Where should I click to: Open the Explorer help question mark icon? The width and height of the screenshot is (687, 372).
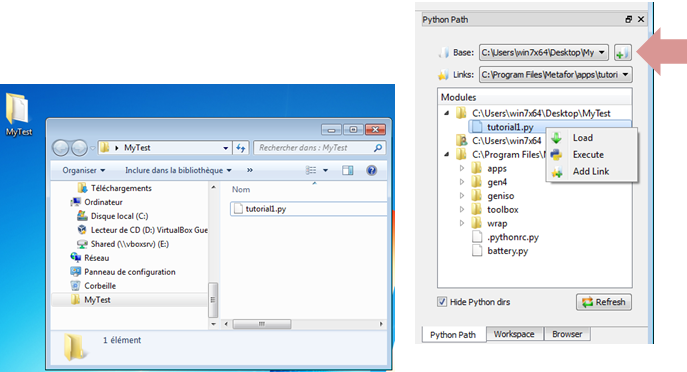click(372, 170)
